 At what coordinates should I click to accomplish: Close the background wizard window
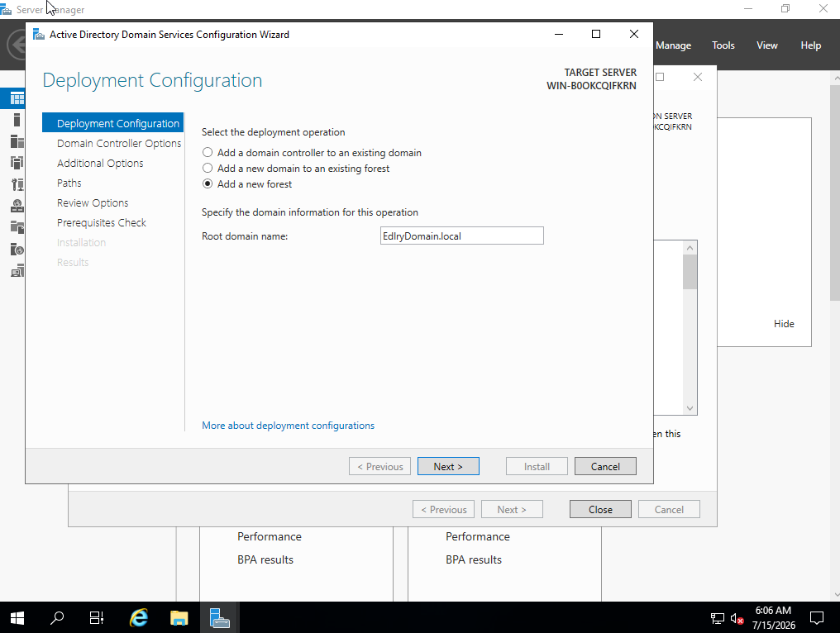coord(698,77)
